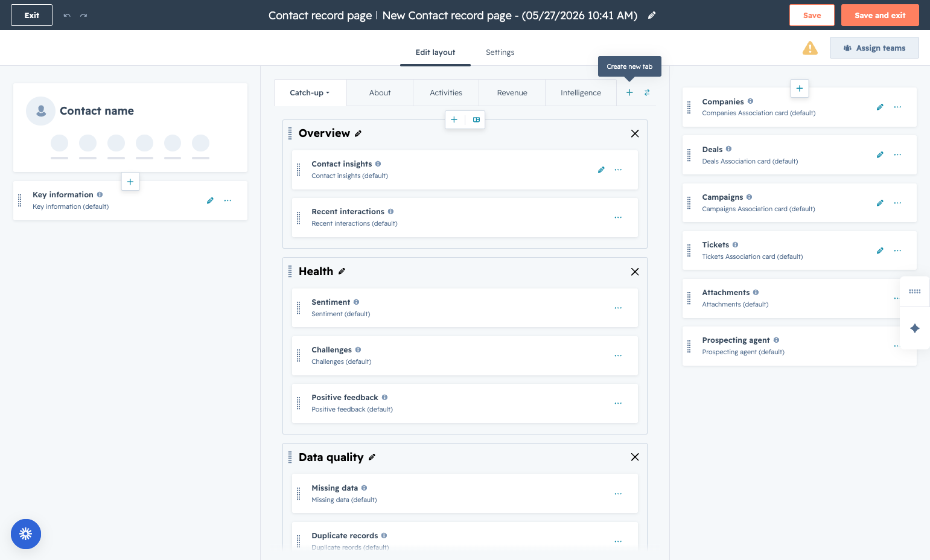Open Positive feedback more options menu

(618, 403)
